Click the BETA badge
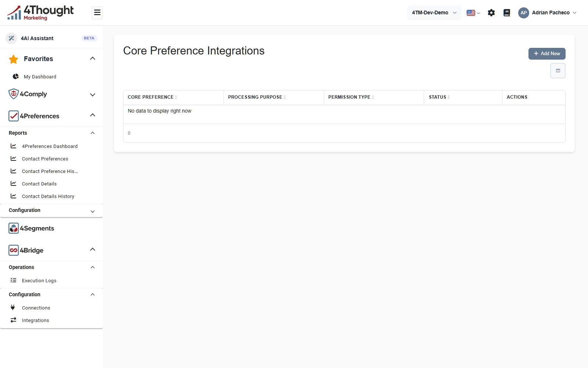588x368 pixels. [89, 38]
